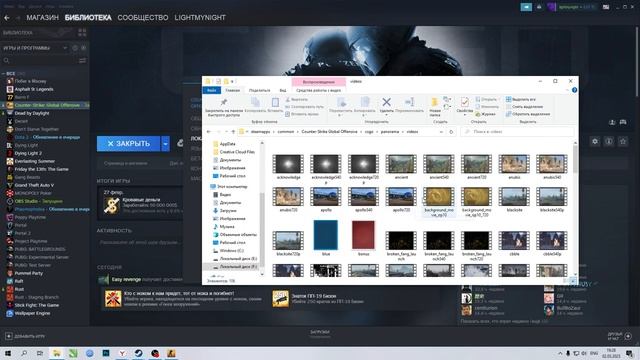640x360 pixels.
Task: Click the Explorer back navigation arrow
Action: (209, 132)
